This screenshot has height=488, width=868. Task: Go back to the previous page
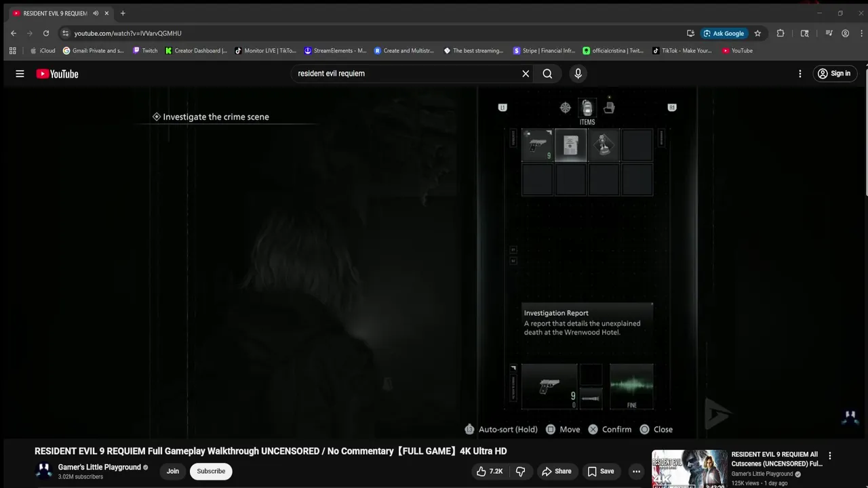pos(14,33)
